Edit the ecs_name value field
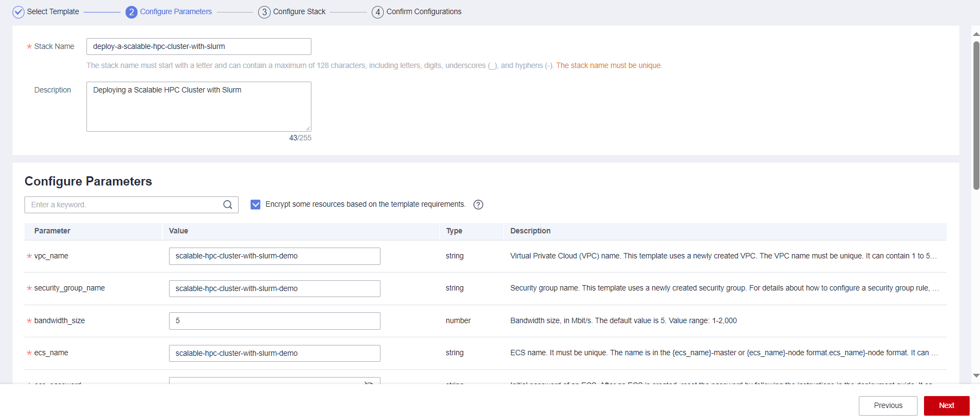The image size is (980, 420). [274, 353]
